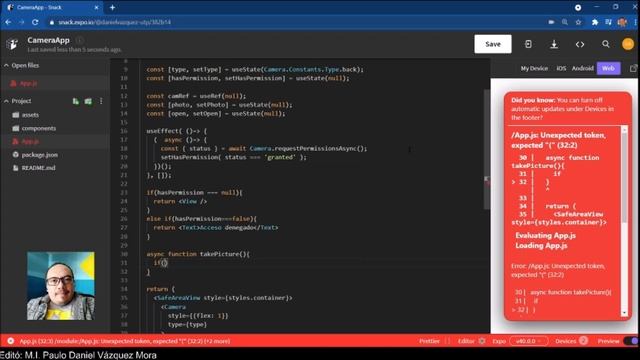Image resolution: width=640 pixels, height=360 pixels.
Task: Bookmark this page with the star
Action: pos(578,22)
